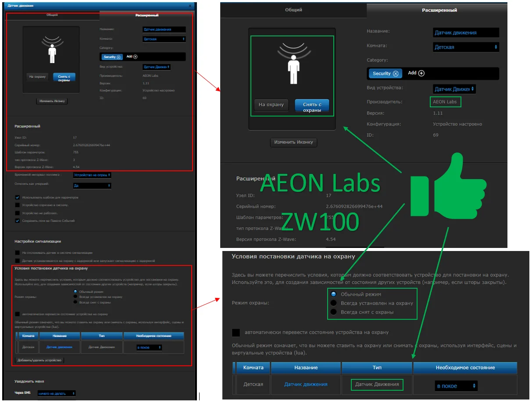
Task: Open the Общий tab in the enlarged view
Action: 293,10
